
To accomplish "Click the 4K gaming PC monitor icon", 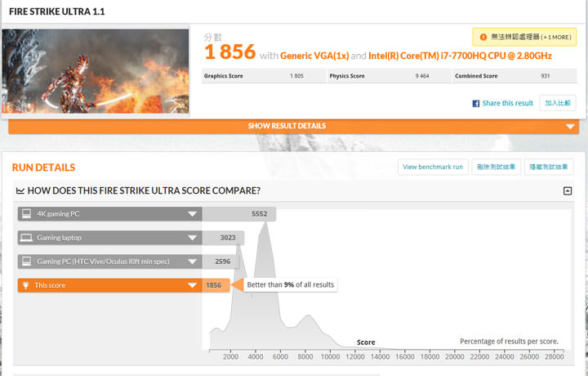I will [26, 214].
